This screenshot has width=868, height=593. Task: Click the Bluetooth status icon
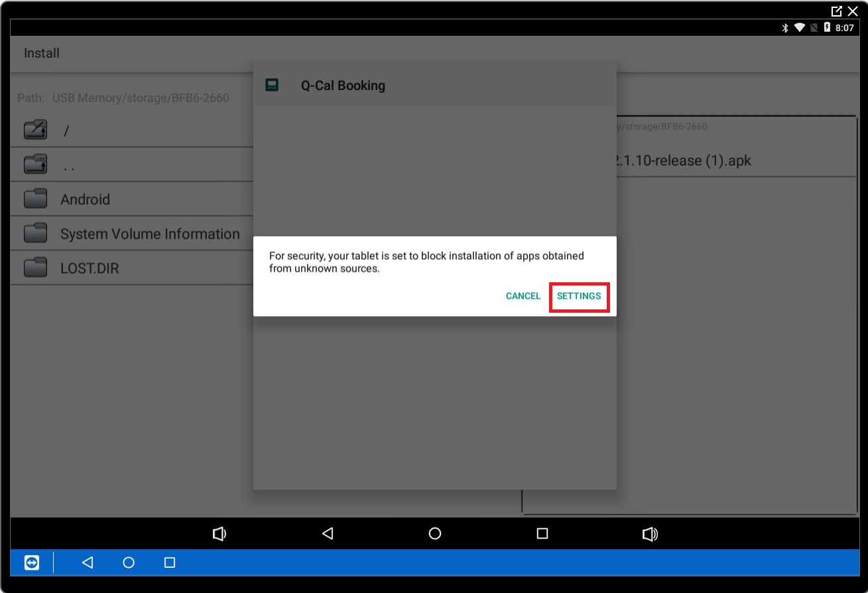784,28
